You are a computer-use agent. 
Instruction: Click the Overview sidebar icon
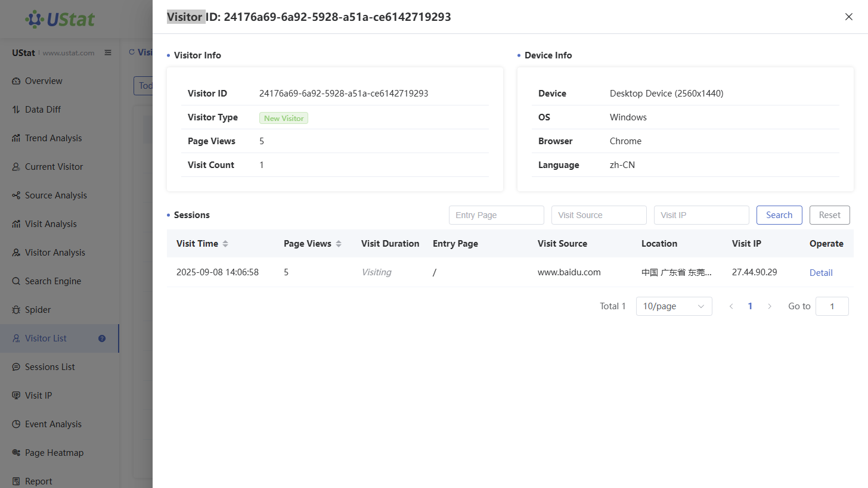click(x=16, y=81)
